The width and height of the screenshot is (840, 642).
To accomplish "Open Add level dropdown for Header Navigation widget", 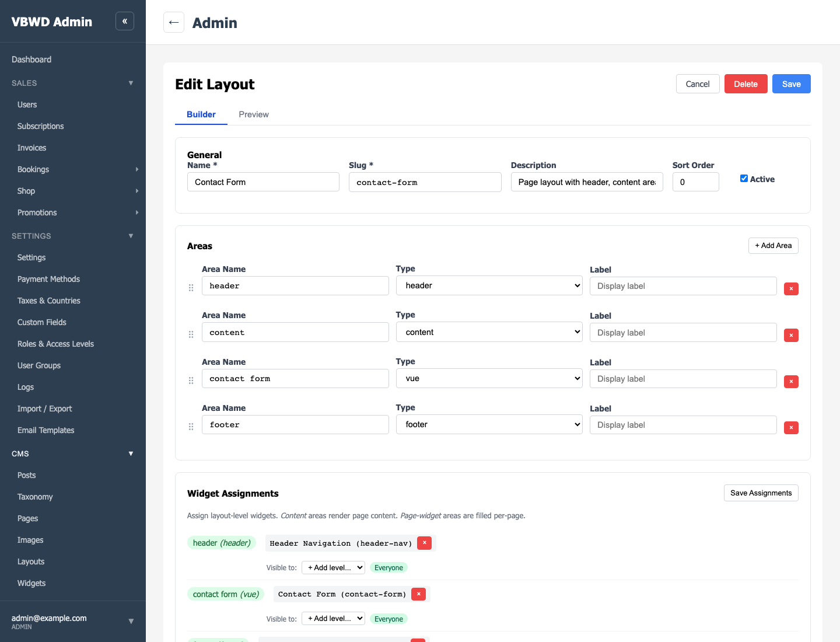I will coord(333,567).
